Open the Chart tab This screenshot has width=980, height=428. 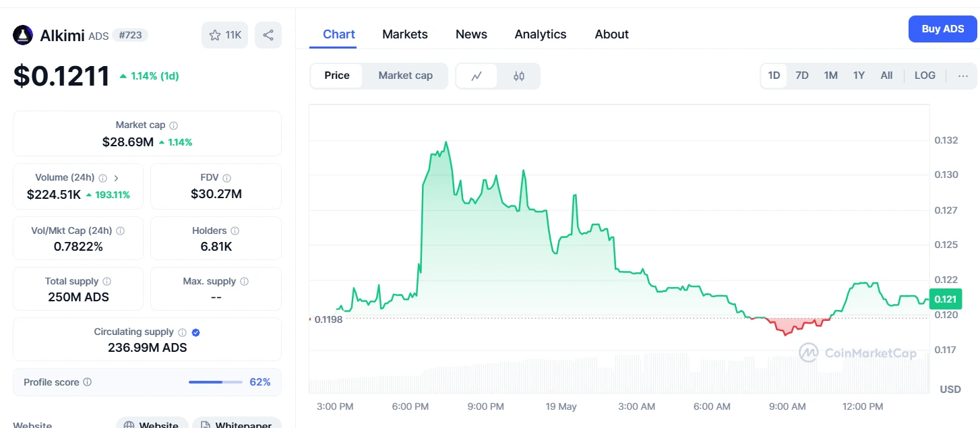339,34
